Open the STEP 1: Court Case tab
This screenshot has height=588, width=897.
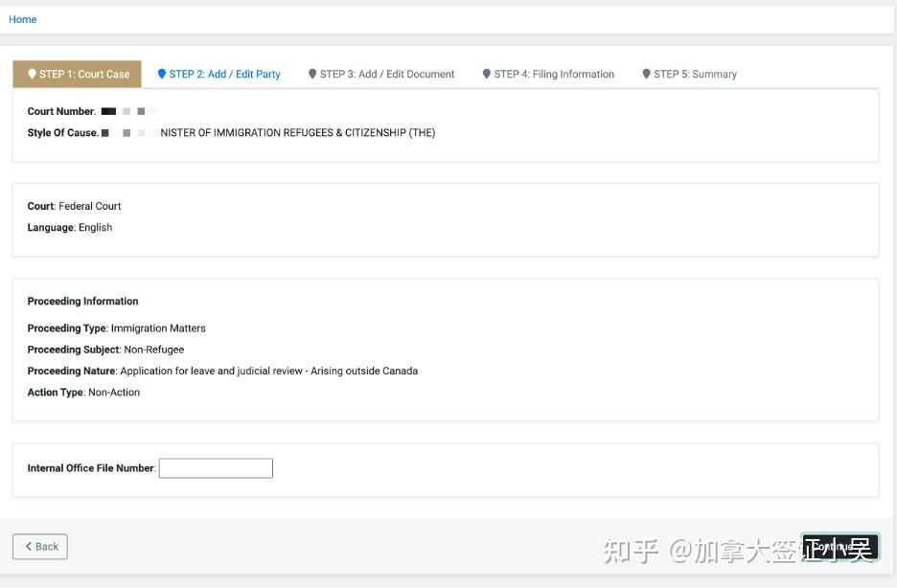pos(77,74)
